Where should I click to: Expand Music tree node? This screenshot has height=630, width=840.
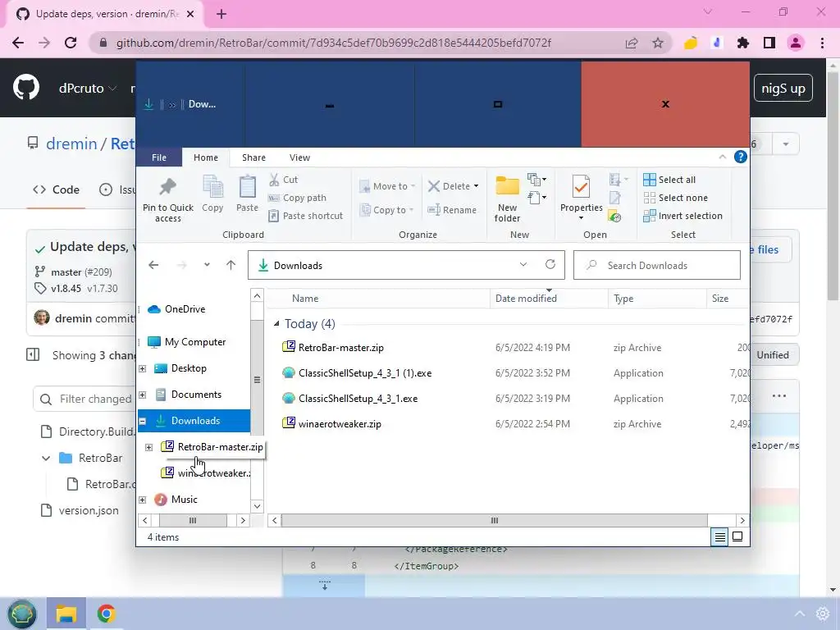[143, 500]
